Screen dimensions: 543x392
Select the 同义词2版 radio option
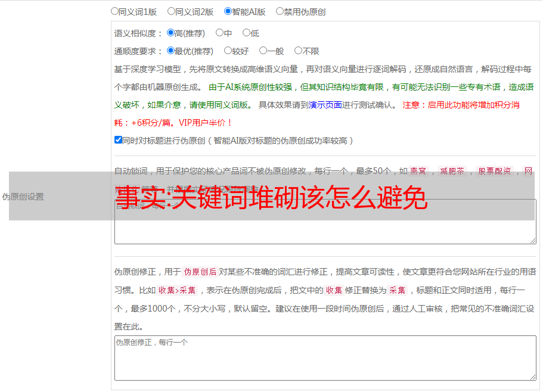click(x=171, y=11)
